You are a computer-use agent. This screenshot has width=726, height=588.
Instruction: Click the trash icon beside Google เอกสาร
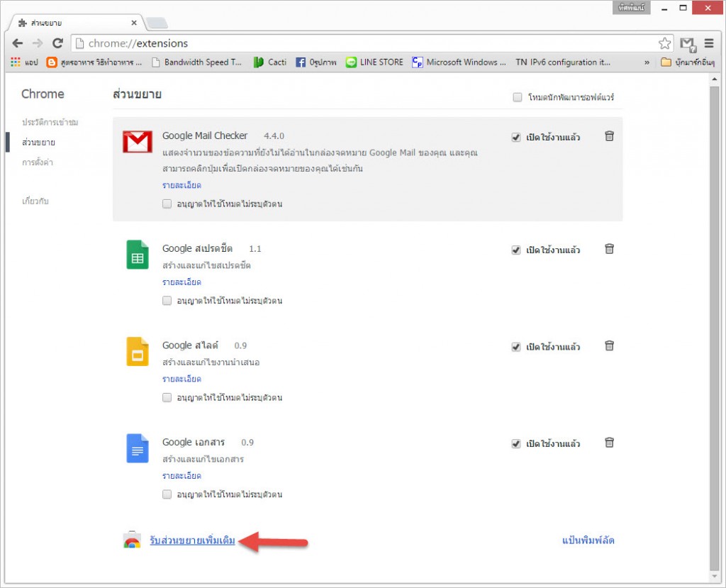609,443
